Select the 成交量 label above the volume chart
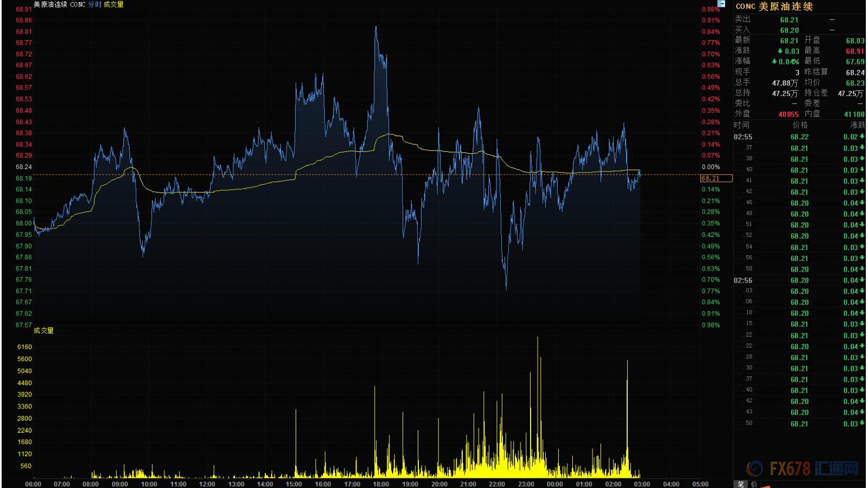The image size is (868, 488). 43,330
